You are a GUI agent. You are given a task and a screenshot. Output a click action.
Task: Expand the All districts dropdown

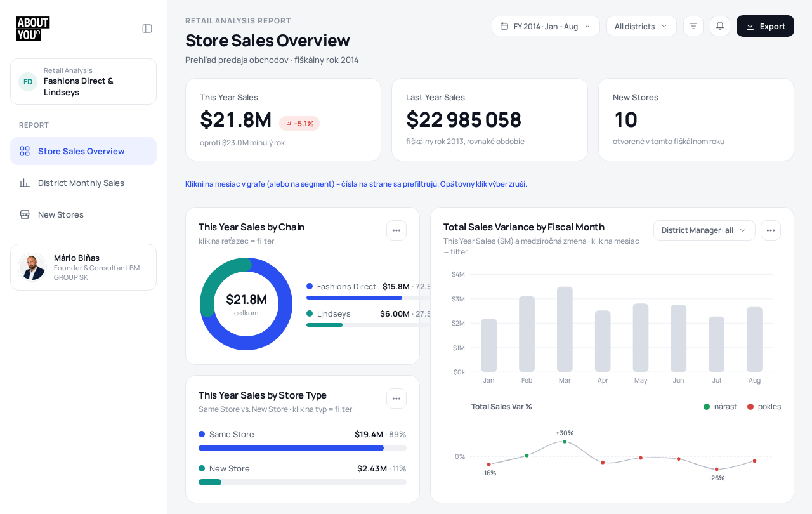(641, 26)
